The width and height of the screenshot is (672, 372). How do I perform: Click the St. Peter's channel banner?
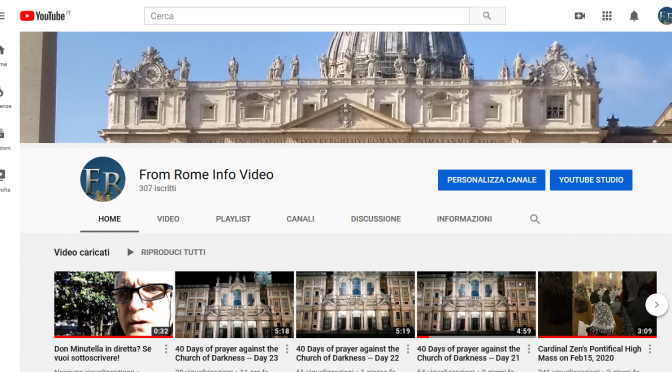pyautogui.click(x=346, y=87)
